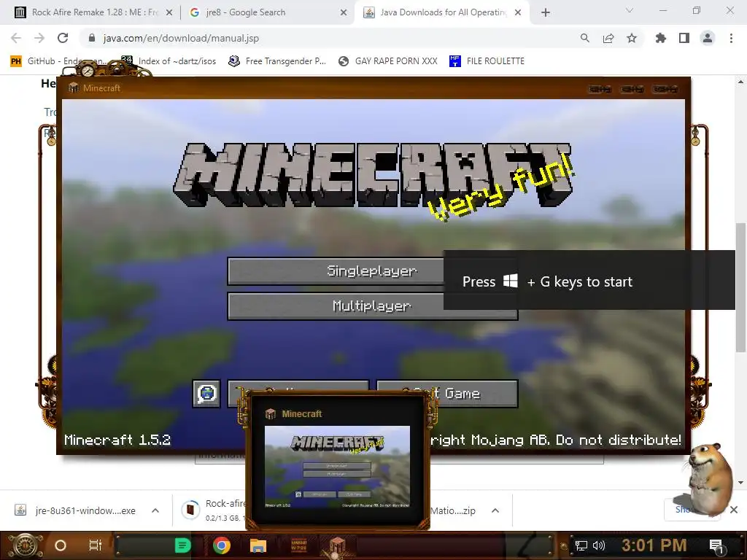The height and width of the screenshot is (560, 747).
Task: Open the downloaded jre-8u361-window....exe file
Action: pyautogui.click(x=76, y=510)
